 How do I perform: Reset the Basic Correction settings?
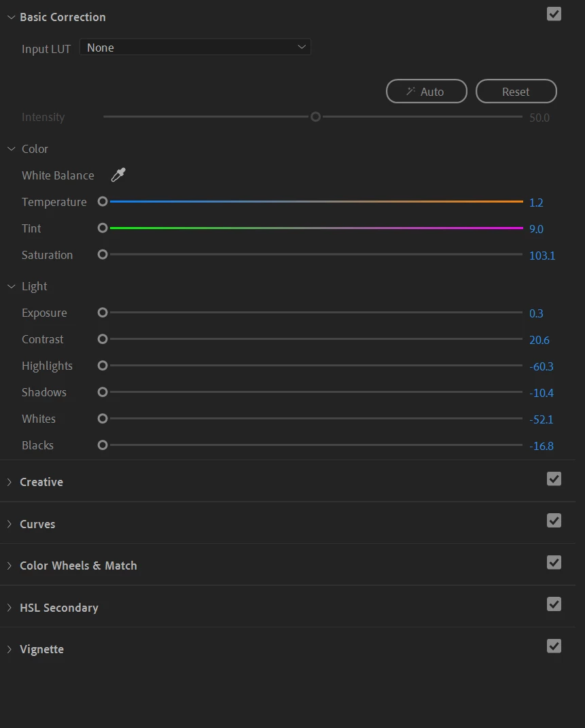pos(516,92)
